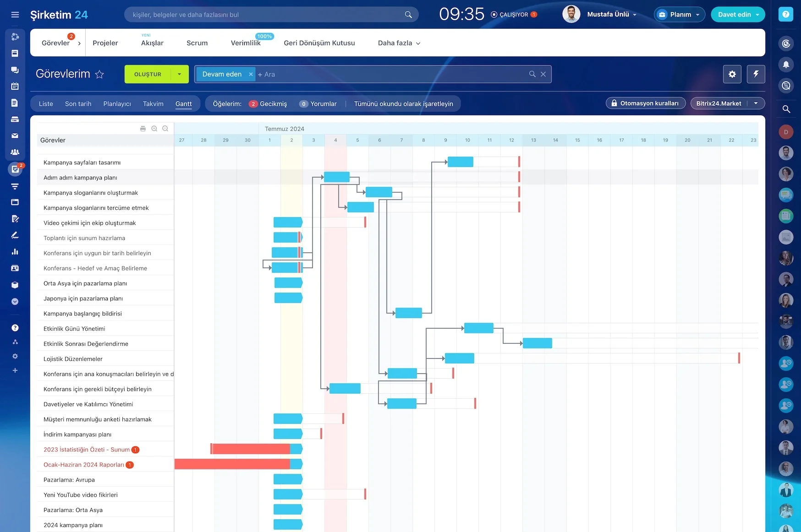This screenshot has width=801, height=532.
Task: Click the magnifier icon in the filter search box
Action: (x=532, y=74)
